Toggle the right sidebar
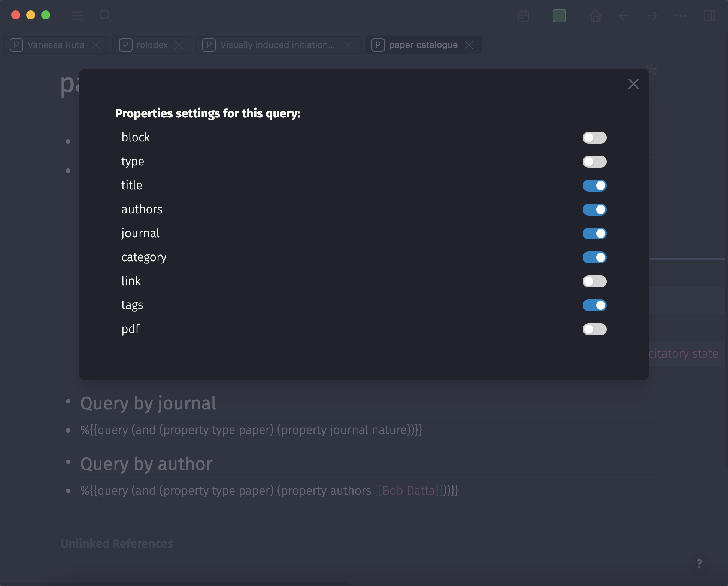Viewport: 728px width, 586px height. [x=709, y=16]
